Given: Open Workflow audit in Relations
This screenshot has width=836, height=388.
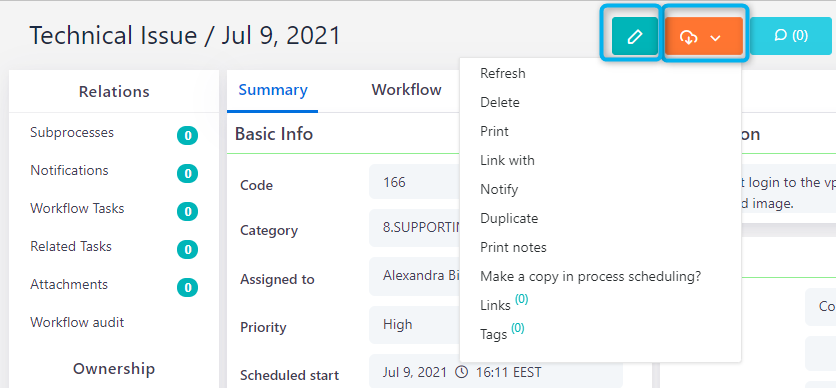Looking at the screenshot, I should pyautogui.click(x=77, y=322).
